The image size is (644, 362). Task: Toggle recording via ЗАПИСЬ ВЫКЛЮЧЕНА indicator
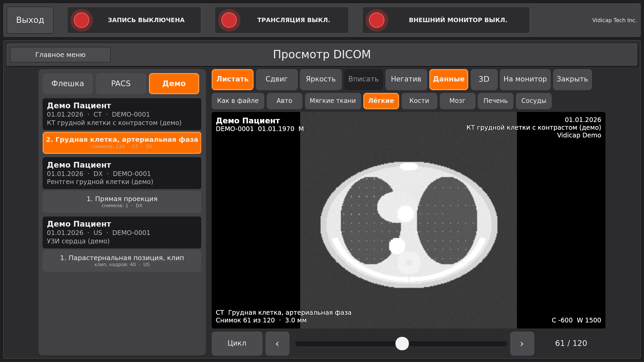tap(134, 20)
